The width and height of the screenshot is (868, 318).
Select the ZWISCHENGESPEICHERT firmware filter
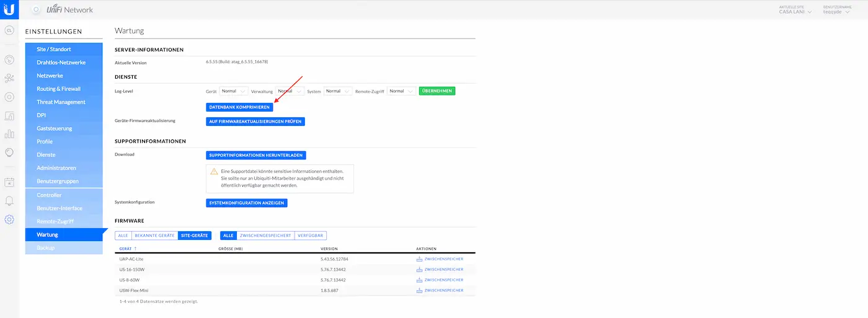(265, 236)
